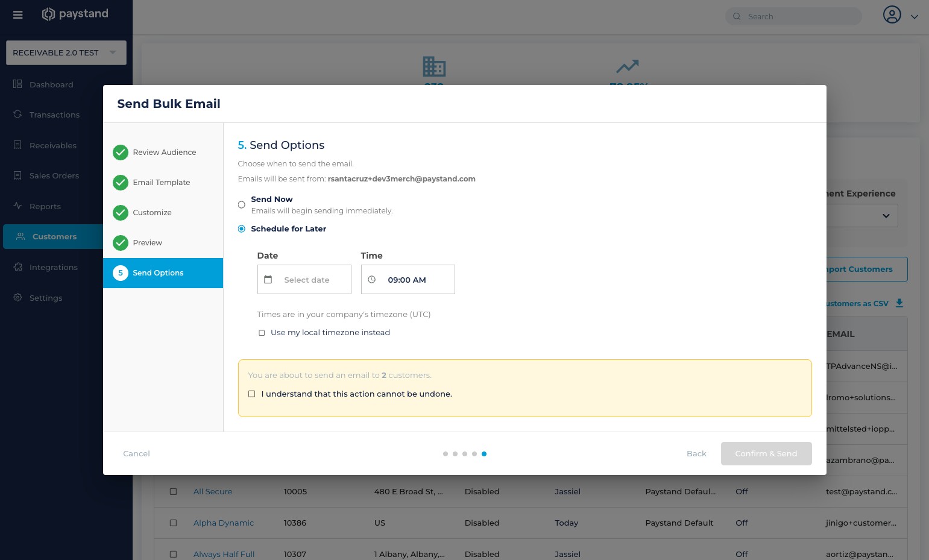Check I understand this action cannot be undone

point(252,394)
